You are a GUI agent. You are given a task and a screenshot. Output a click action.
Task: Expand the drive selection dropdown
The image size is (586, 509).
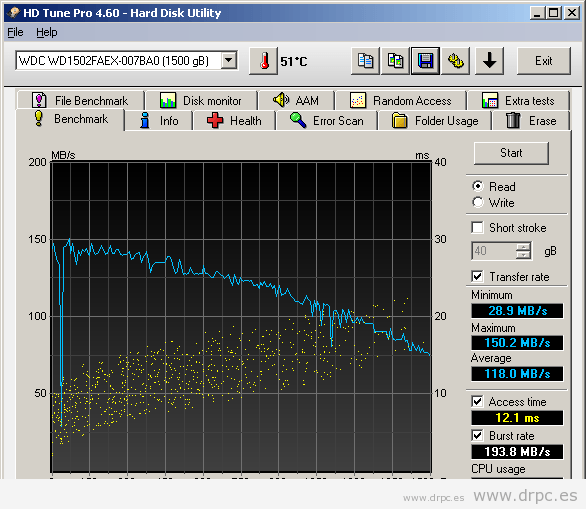point(229,60)
